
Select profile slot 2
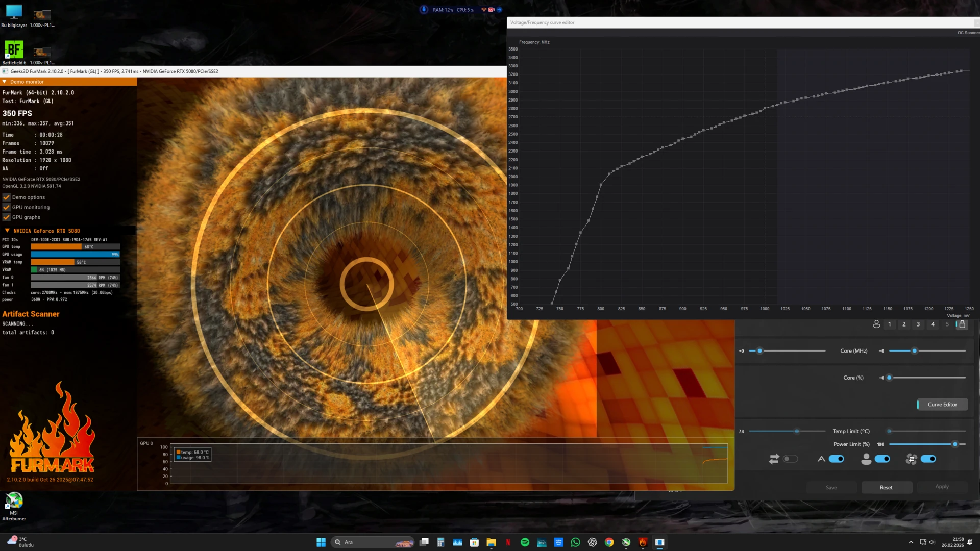click(904, 324)
